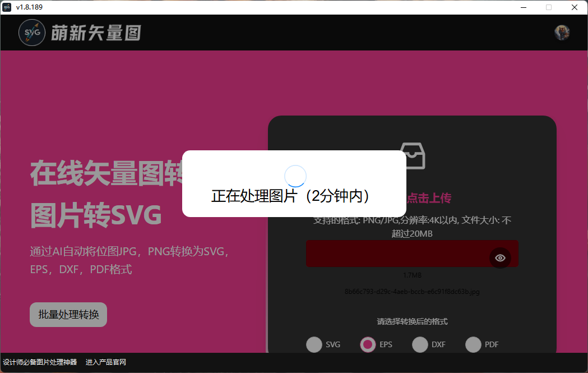Viewport: 588px width, 373px height.
Task: Click the loading spinner icon
Action: [x=295, y=176]
